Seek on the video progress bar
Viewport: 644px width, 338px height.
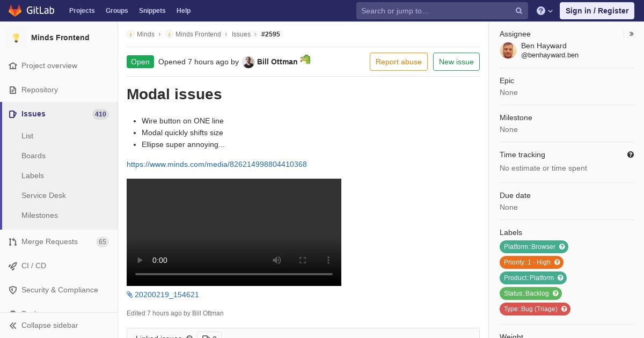tap(234, 274)
